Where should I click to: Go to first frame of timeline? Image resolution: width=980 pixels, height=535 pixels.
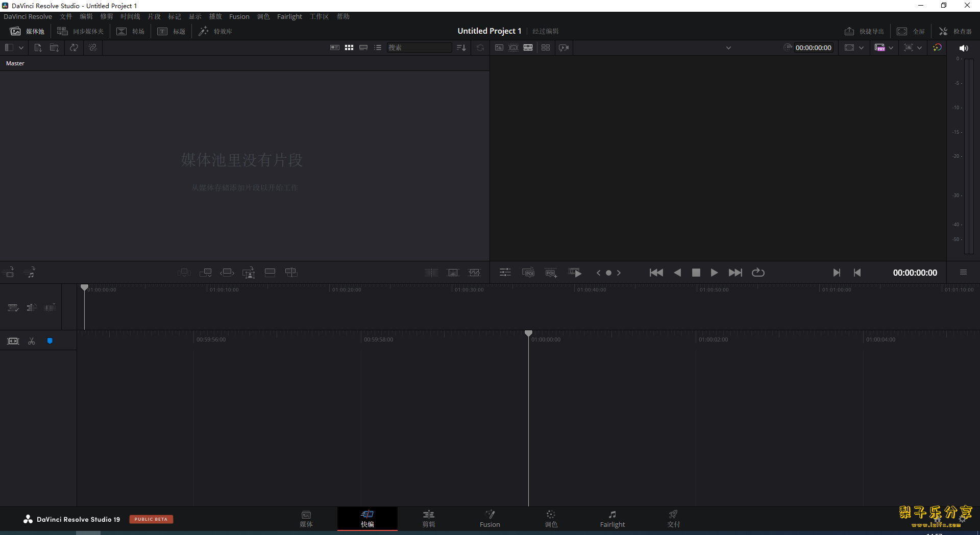coord(656,273)
